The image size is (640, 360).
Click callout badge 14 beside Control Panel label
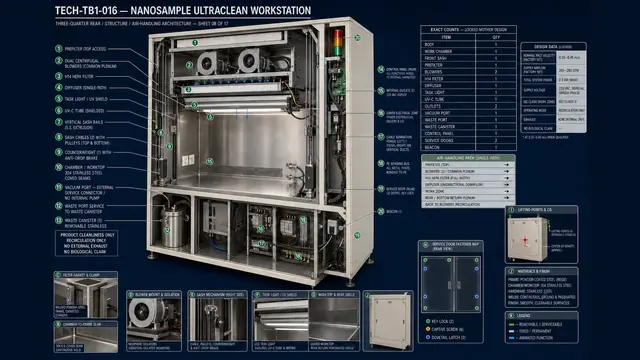[x=381, y=69]
